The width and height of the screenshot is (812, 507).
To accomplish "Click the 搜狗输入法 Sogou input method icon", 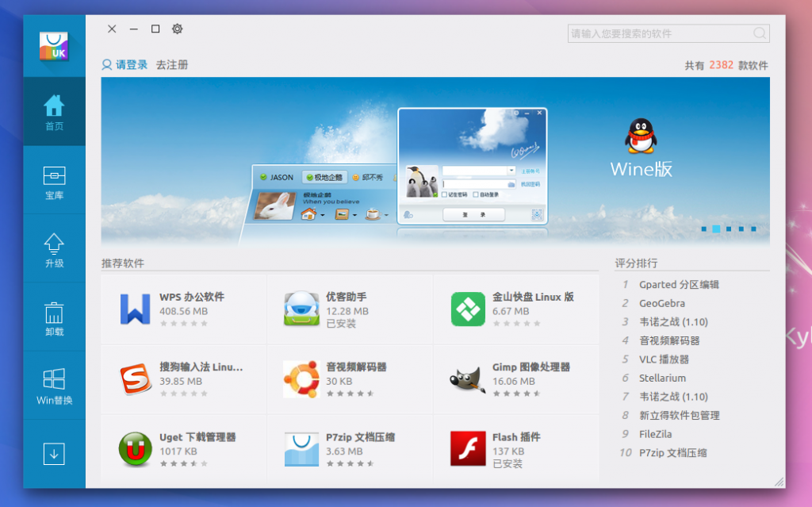I will (x=136, y=379).
